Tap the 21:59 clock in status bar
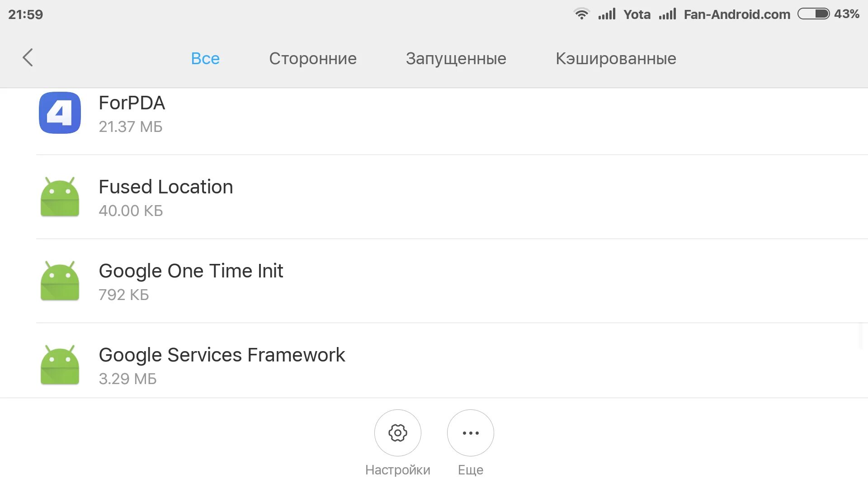868x488 pixels. pyautogui.click(x=25, y=14)
